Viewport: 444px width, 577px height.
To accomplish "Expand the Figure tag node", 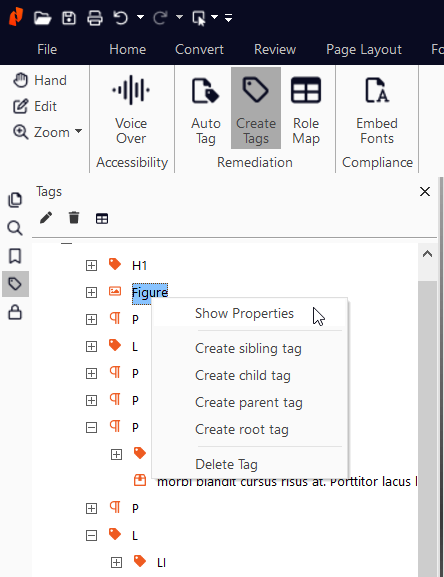I will 91,293.
